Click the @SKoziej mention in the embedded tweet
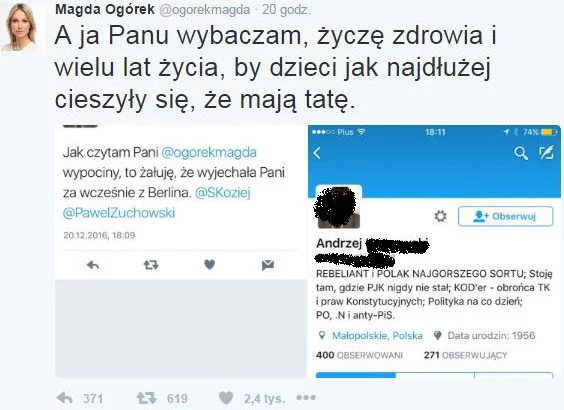Viewport: 564px width, 410px height. [222, 193]
